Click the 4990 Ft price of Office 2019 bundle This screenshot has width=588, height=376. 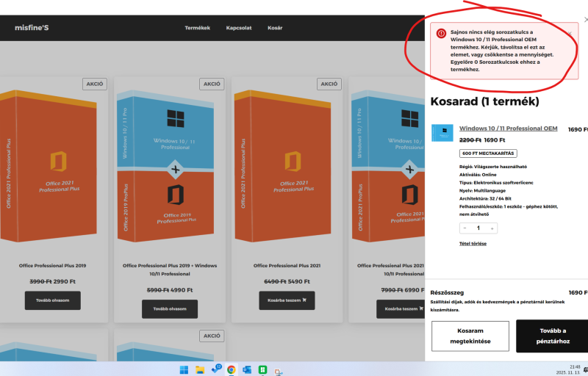coord(182,290)
